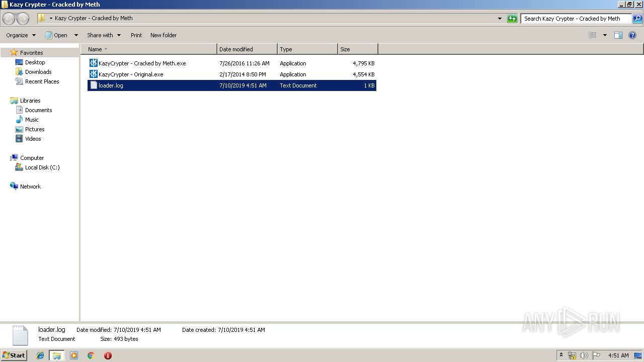This screenshot has width=644, height=362.
Task: Expand the breadcrumb root arrow in address bar
Action: (x=51, y=18)
